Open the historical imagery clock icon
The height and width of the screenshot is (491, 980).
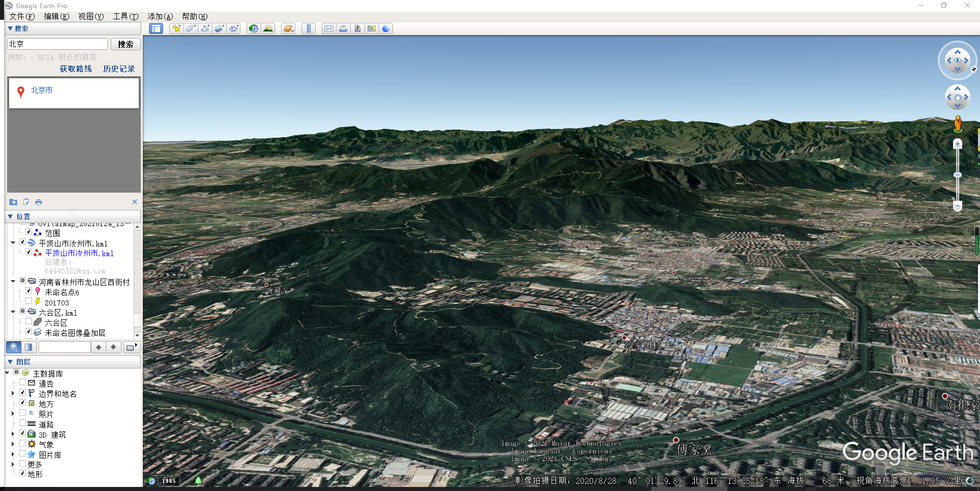253,28
